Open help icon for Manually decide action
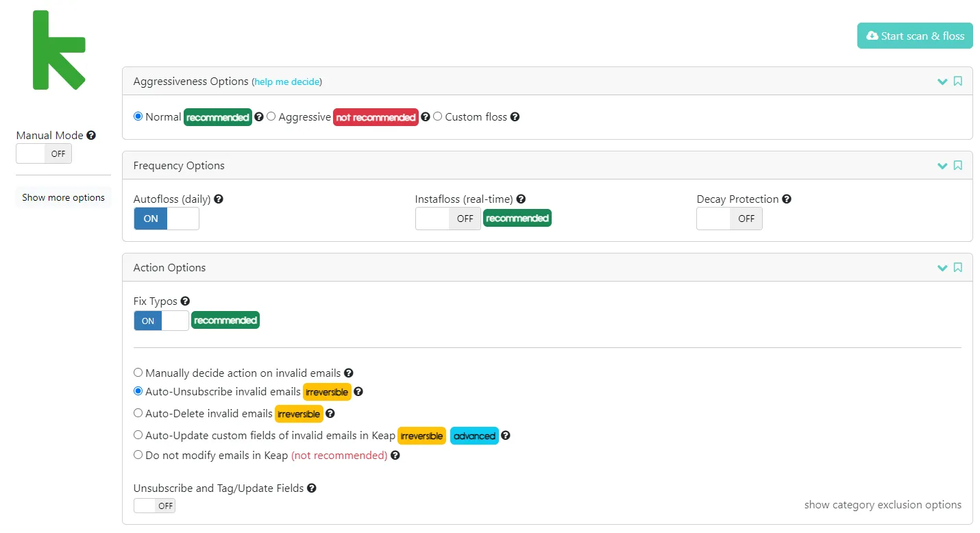Image resolution: width=980 pixels, height=533 pixels. [x=348, y=373]
